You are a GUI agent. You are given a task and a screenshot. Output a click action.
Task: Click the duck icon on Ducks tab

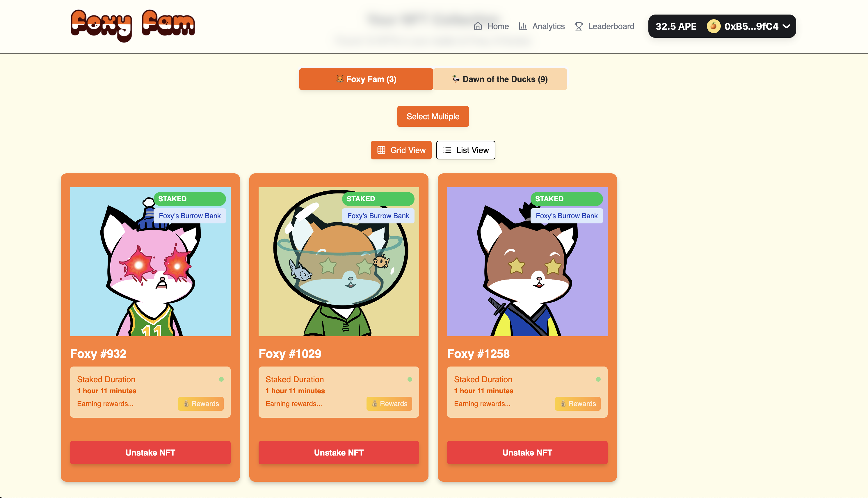click(456, 79)
